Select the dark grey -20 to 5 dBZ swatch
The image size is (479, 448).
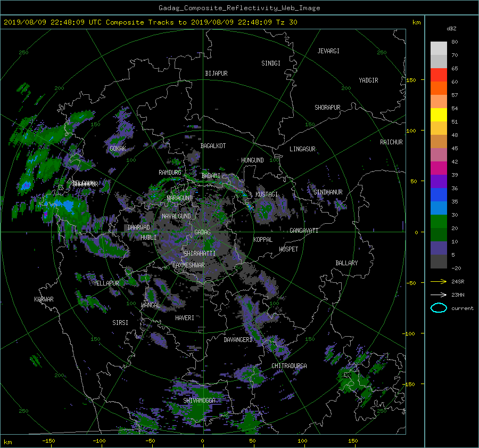439,261
